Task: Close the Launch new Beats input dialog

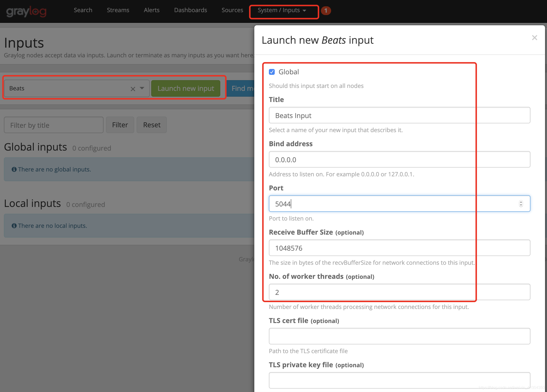Action: (x=534, y=38)
